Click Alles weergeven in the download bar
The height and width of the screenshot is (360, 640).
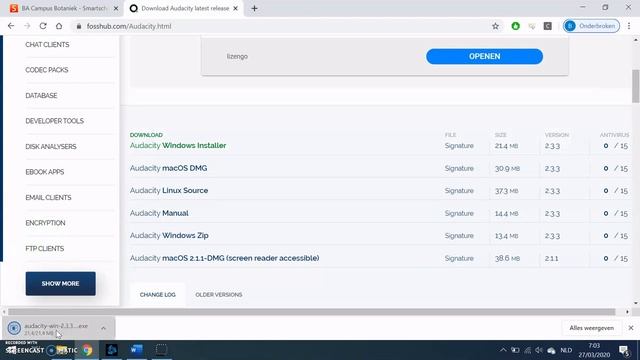click(x=591, y=328)
